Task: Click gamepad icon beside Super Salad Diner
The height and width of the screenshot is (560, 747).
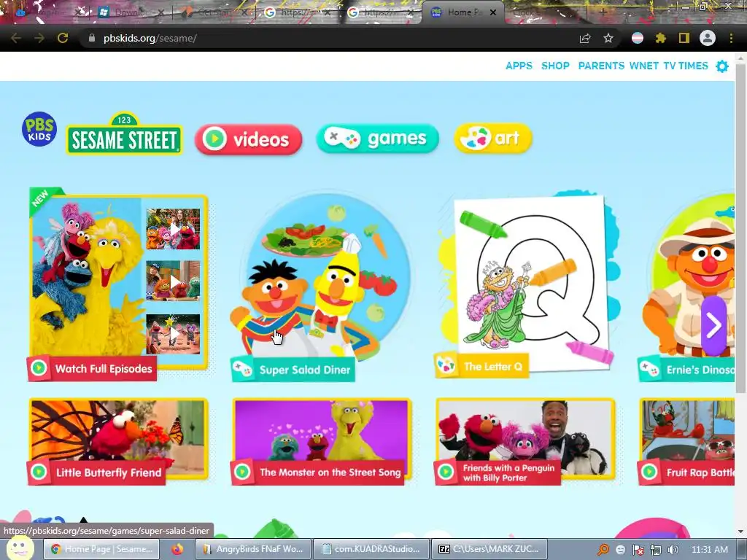Action: click(x=242, y=369)
